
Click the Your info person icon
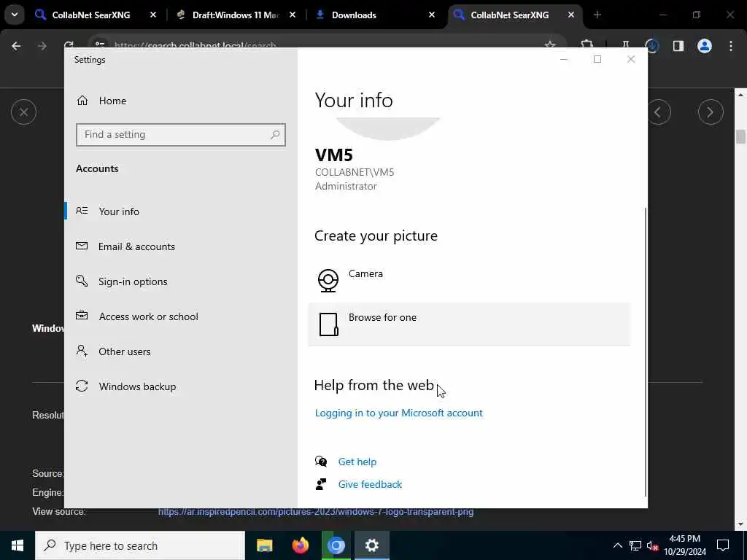82,211
